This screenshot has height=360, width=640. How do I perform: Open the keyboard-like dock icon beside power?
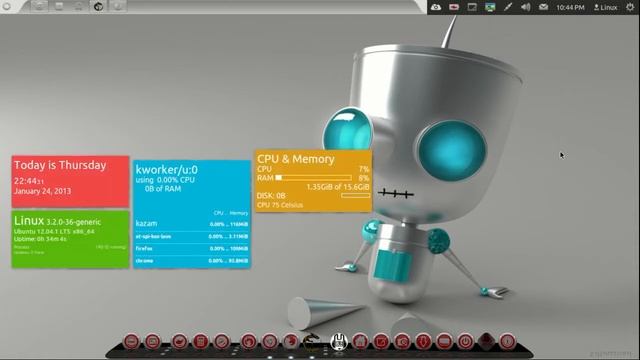(444, 341)
